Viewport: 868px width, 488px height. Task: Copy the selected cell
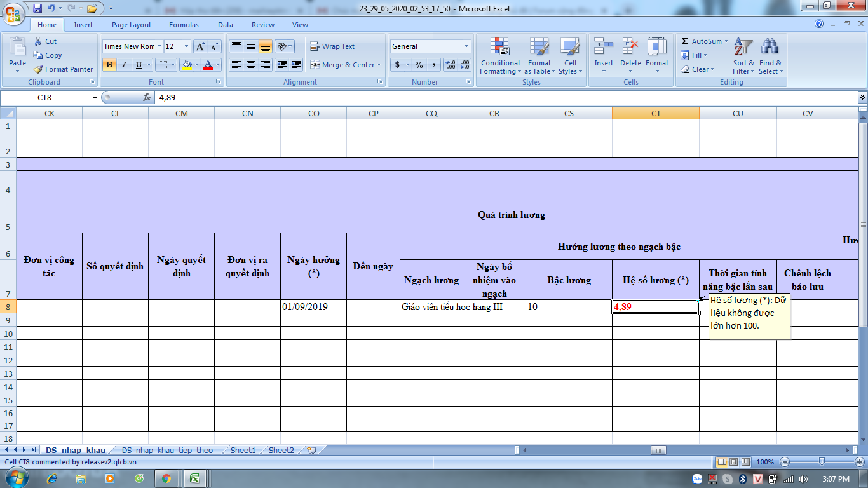pyautogui.click(x=48, y=55)
